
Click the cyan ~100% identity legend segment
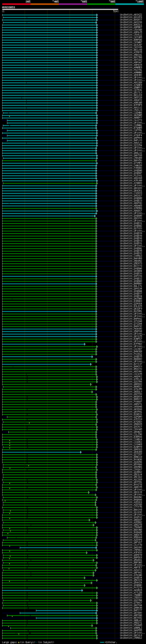pyautogui.click(x=130, y=4)
